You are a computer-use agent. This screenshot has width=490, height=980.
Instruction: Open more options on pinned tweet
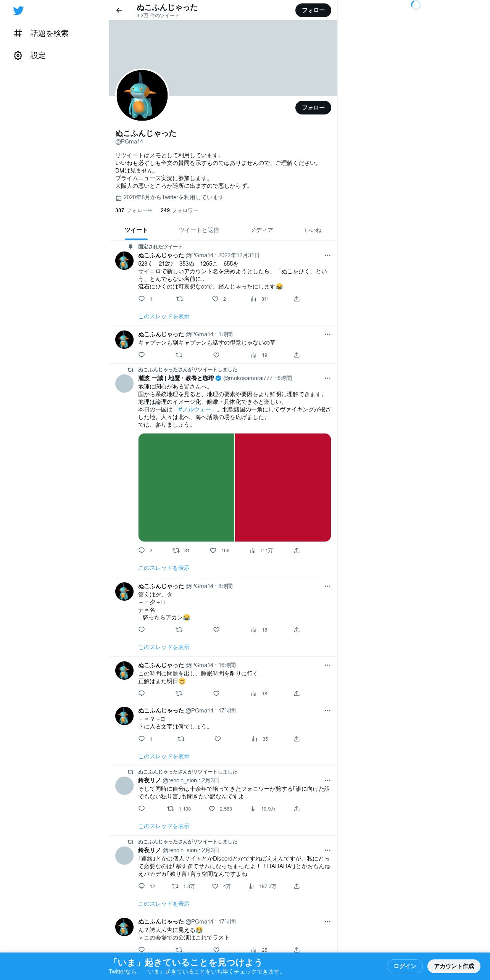(327, 255)
